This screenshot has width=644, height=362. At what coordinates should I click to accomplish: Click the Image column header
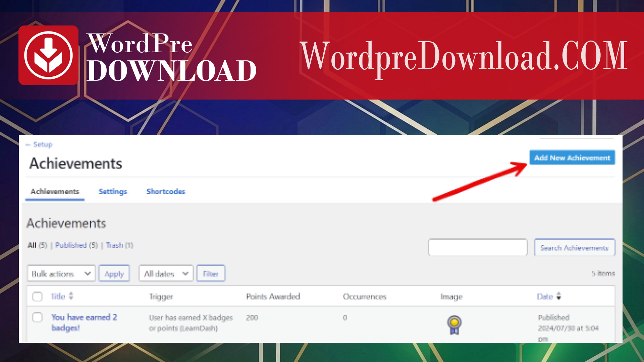pyautogui.click(x=451, y=296)
